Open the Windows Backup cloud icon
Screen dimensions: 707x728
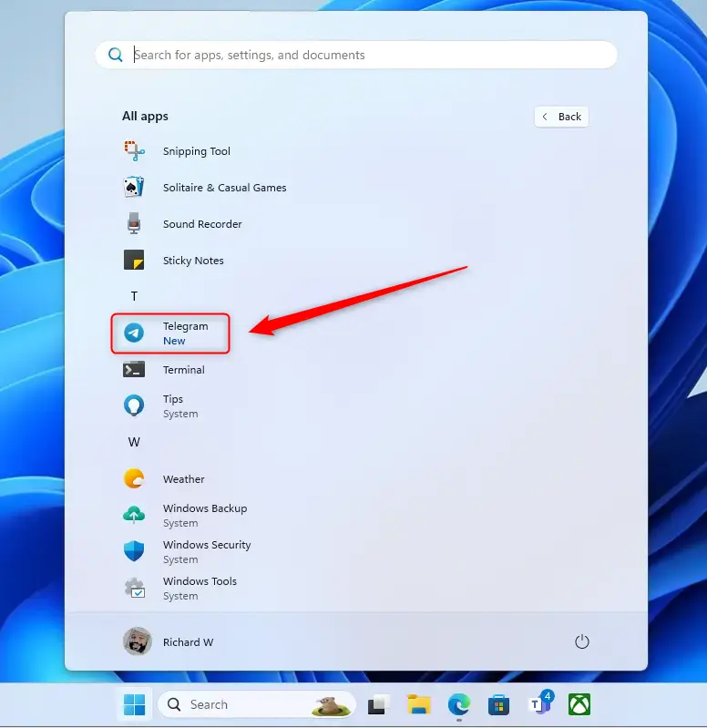[134, 515]
